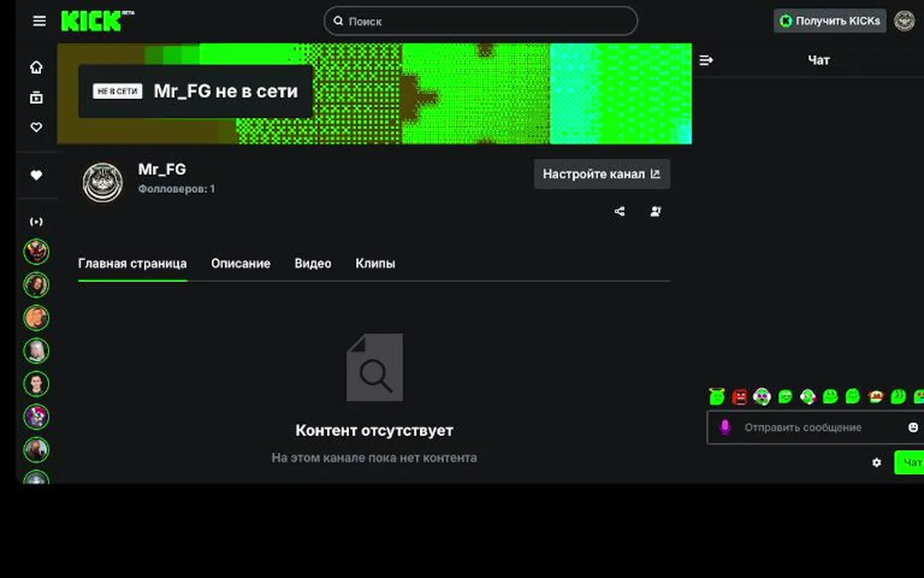Click the purple microphone icon in the chat input
The image size is (924, 578).
click(725, 426)
